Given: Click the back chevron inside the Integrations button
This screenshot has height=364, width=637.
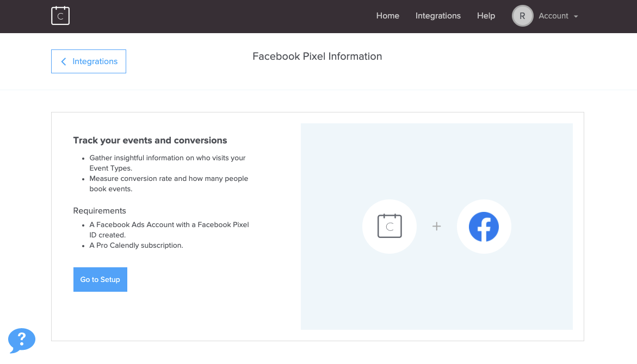Looking at the screenshot, I should [64, 61].
